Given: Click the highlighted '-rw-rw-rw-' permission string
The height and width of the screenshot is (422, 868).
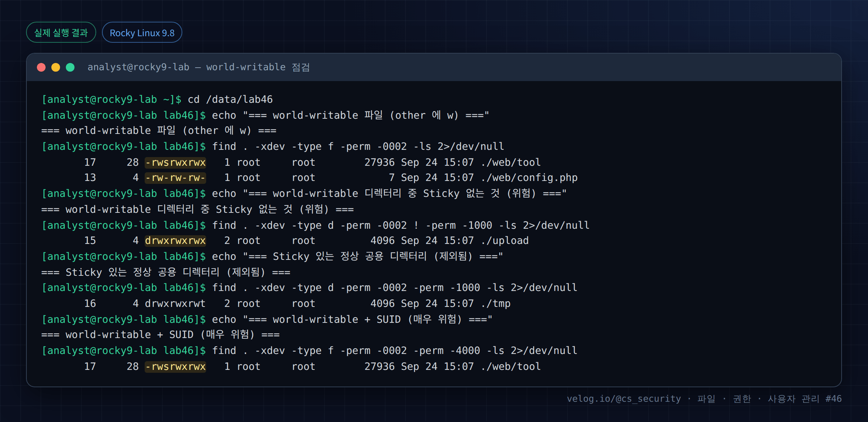Looking at the screenshot, I should click(x=175, y=178).
